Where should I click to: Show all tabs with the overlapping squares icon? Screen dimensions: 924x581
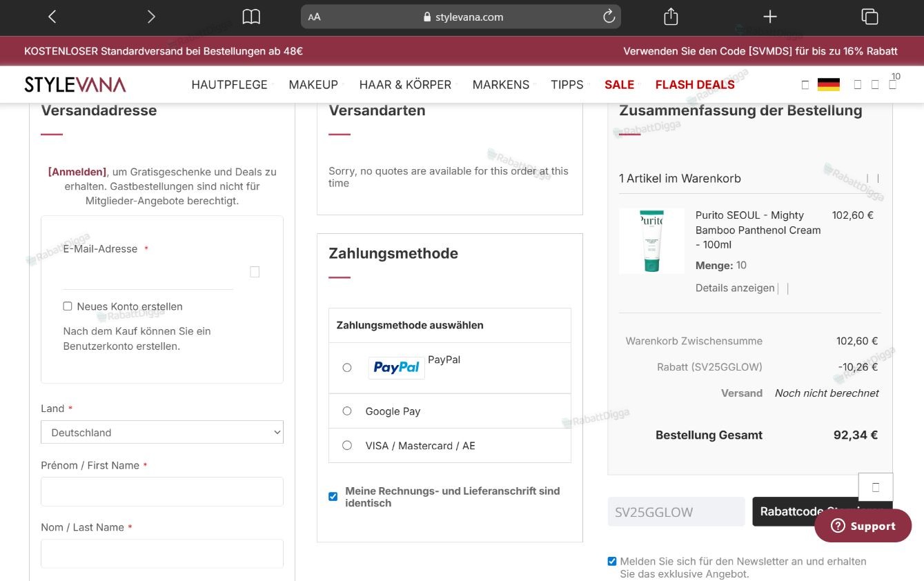tap(869, 17)
